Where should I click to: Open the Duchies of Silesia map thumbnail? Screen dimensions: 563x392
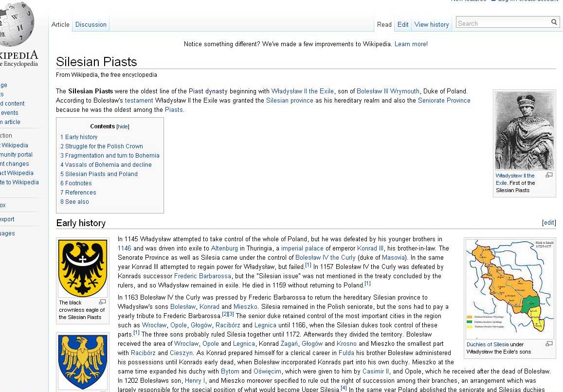click(x=510, y=289)
